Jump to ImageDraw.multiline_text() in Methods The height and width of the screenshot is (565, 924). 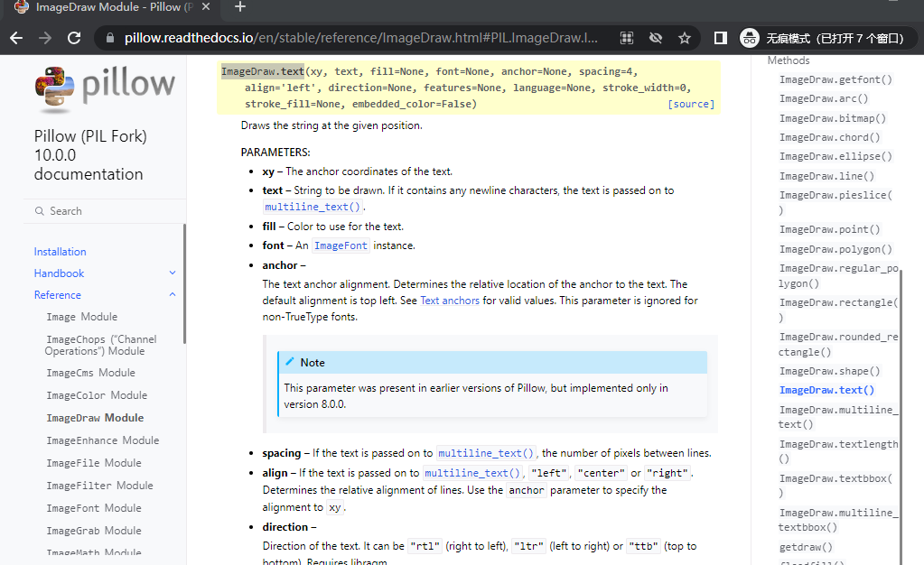pyautogui.click(x=838, y=417)
